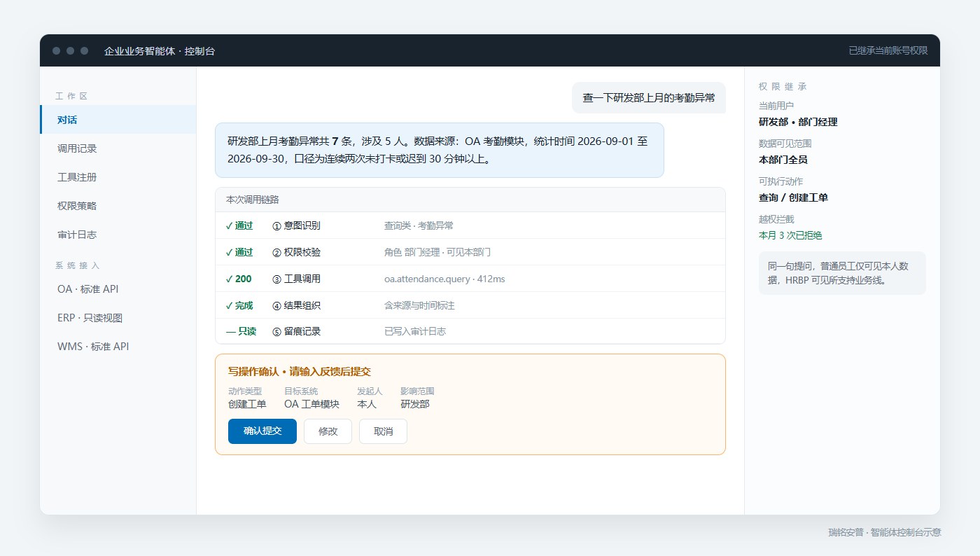
Task: Click the 本部门全员 data scope value
Action: 783,160
